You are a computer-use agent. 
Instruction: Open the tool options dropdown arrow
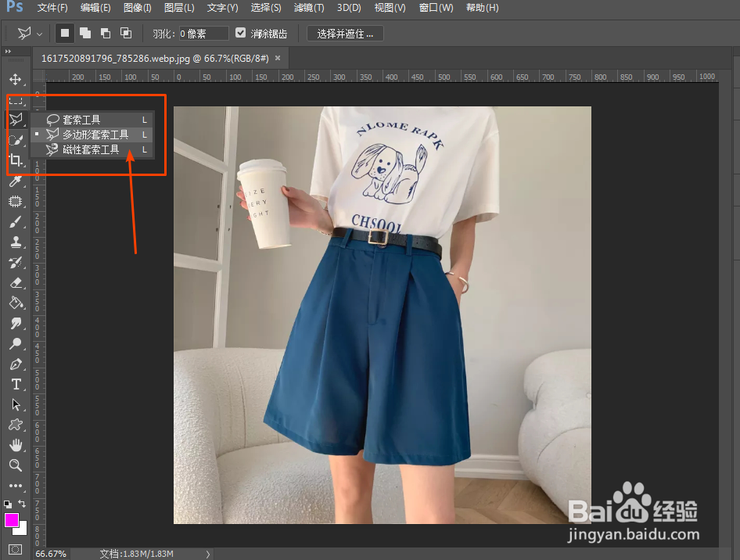(41, 33)
